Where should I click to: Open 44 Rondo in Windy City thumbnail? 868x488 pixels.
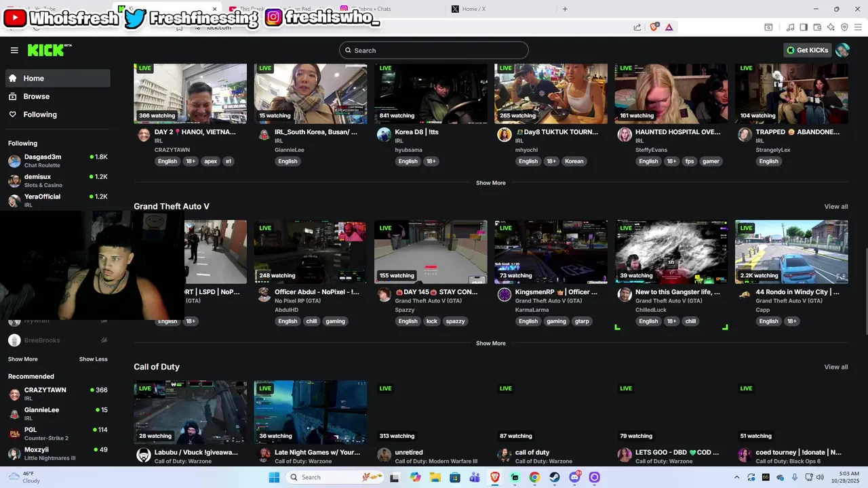[x=791, y=252]
